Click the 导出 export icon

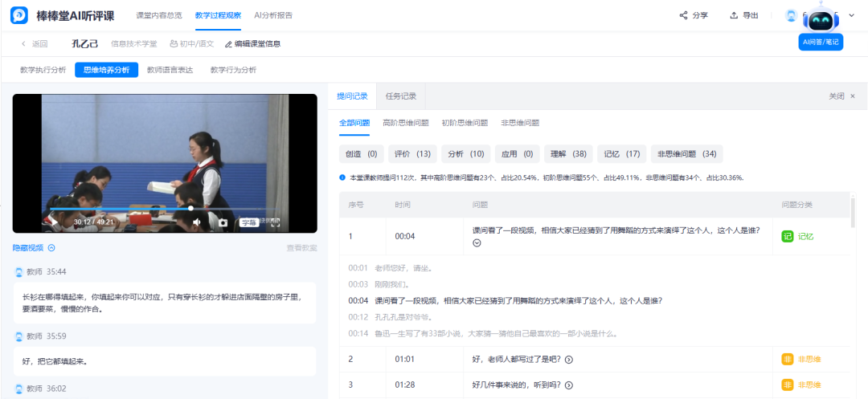(x=734, y=15)
